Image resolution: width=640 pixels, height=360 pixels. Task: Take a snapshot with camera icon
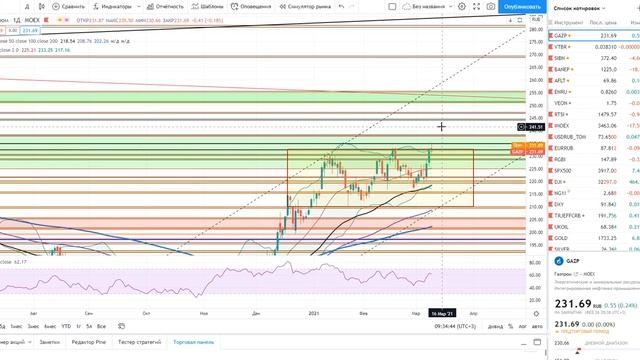point(491,7)
